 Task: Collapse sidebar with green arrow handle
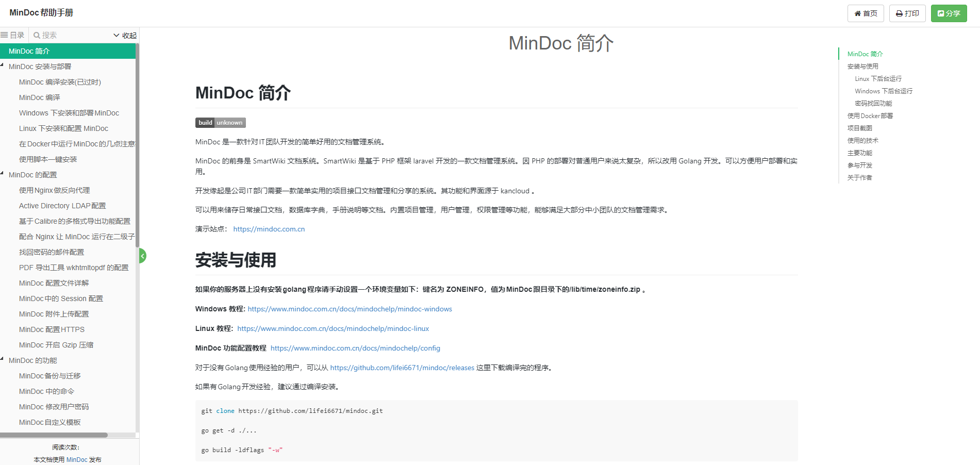142,256
